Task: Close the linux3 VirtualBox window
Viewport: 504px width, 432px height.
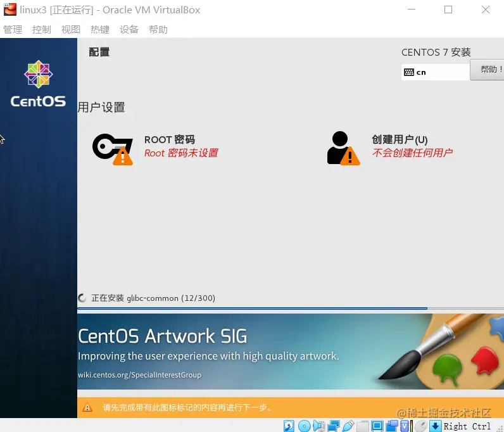Action: 486,10
